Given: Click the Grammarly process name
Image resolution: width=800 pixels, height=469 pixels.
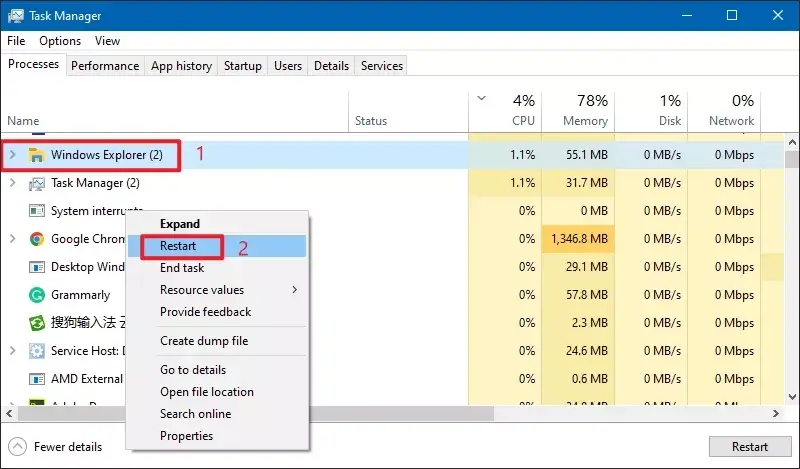Looking at the screenshot, I should 80,295.
